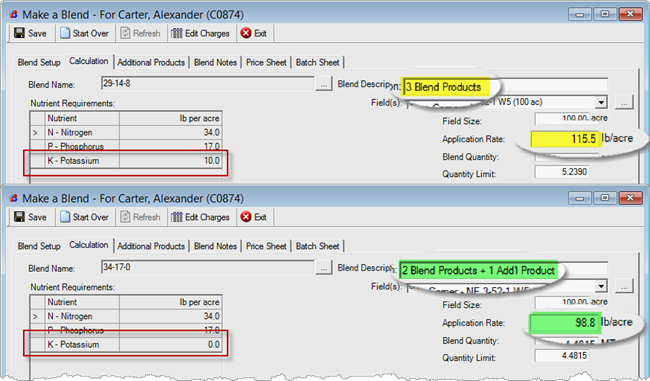Click Refresh in lower 34-17-0 window
Viewport: 650px width, 381px height.
coord(141,217)
